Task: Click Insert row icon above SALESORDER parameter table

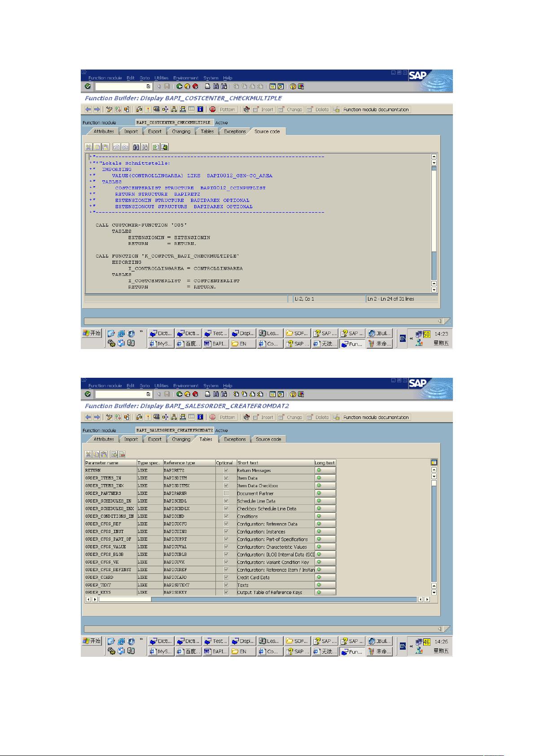Action: [114, 454]
